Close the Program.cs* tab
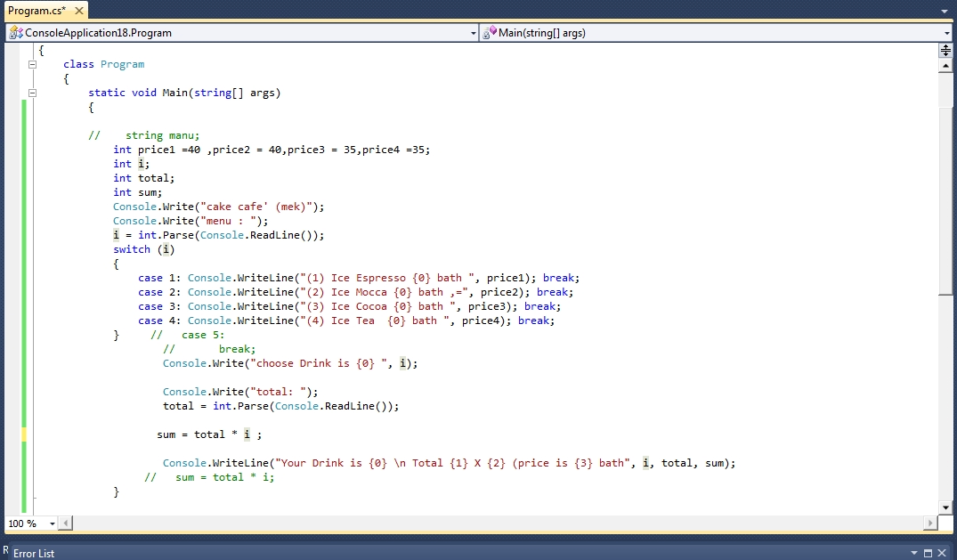The height and width of the screenshot is (560, 957). (78, 11)
